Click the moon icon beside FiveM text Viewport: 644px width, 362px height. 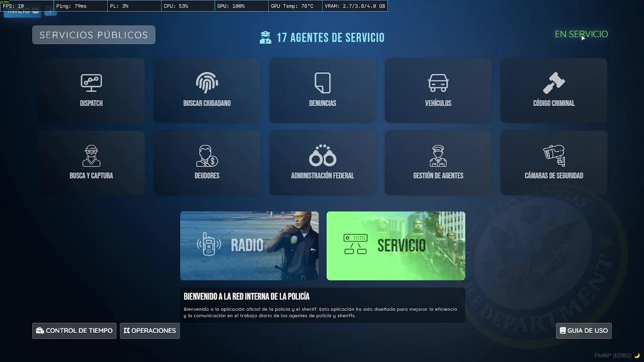click(x=637, y=355)
